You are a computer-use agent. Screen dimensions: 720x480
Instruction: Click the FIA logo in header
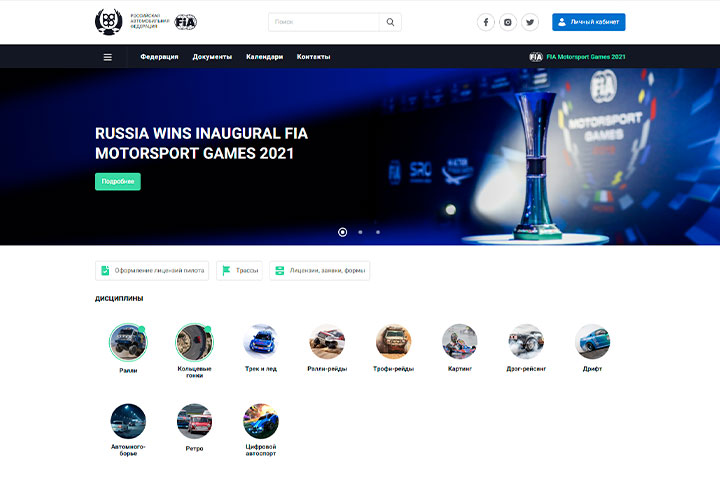coord(186,22)
